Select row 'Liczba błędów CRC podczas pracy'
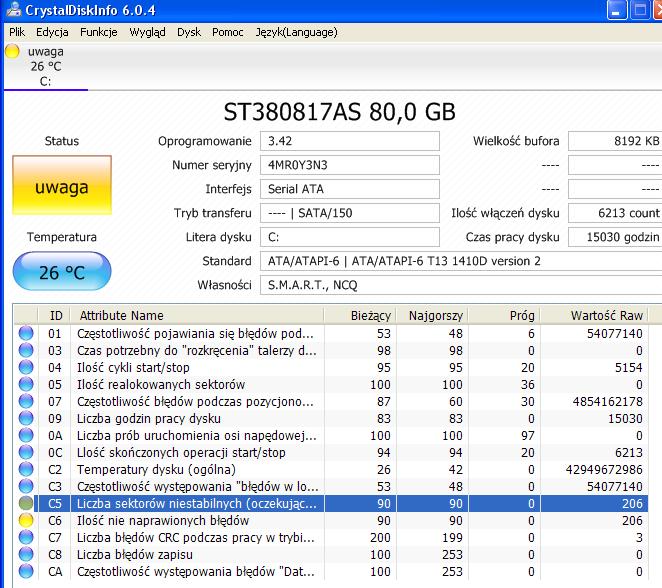This screenshot has width=662, height=588. pyautogui.click(x=331, y=537)
